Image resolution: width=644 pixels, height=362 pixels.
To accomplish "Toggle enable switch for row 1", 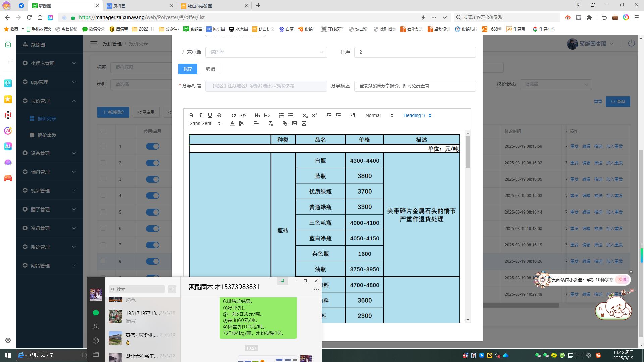I will pyautogui.click(x=152, y=146).
